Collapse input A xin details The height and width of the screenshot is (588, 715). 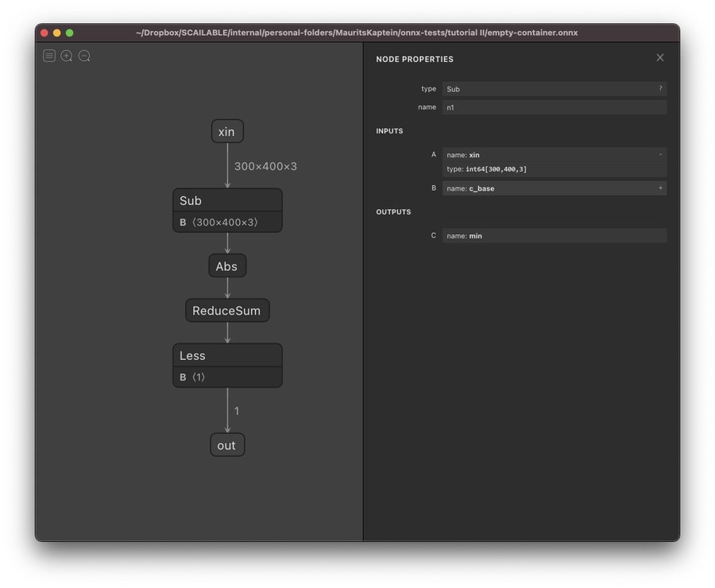pyautogui.click(x=659, y=155)
